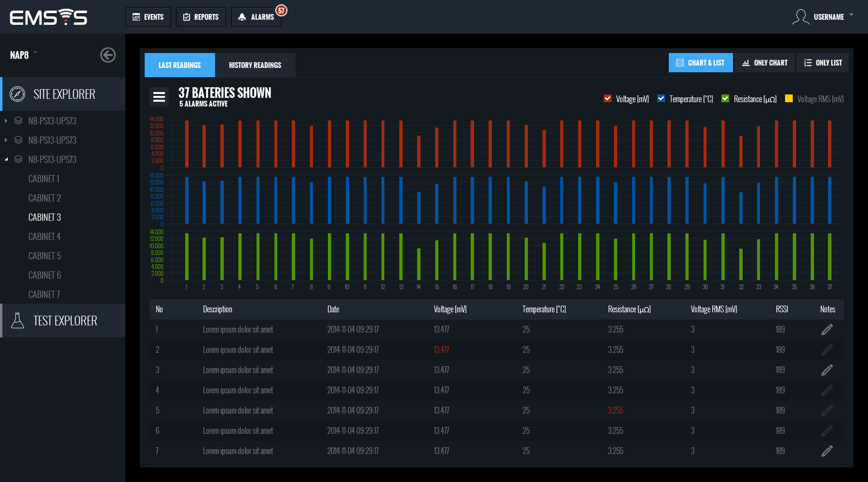Click the alarm count badge 57
The image size is (868, 482).
point(281,10)
